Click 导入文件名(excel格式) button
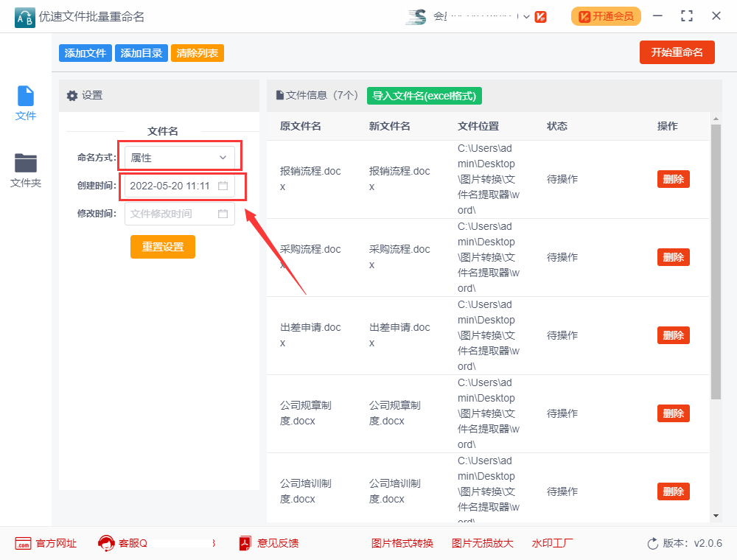Image resolution: width=737 pixels, height=560 pixels. (x=424, y=96)
